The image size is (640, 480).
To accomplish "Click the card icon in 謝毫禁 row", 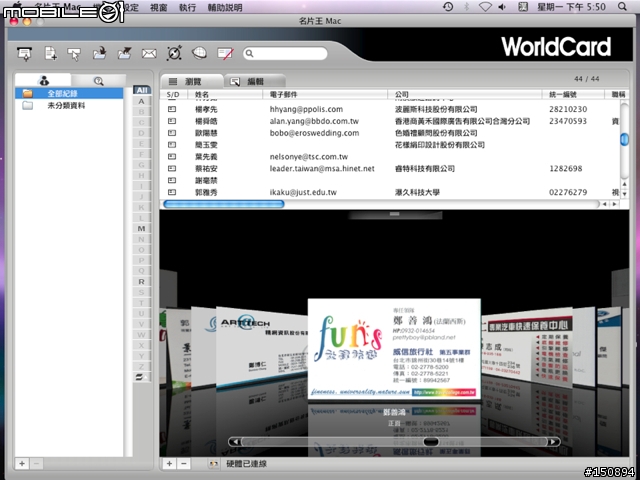I will pyautogui.click(x=172, y=180).
